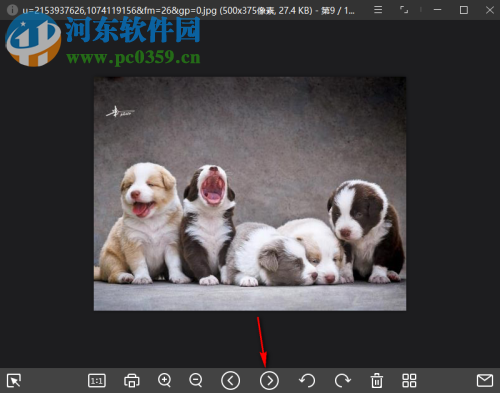Delete the current image with trash icon
Viewport: 500px width, 393px height.
tap(377, 380)
